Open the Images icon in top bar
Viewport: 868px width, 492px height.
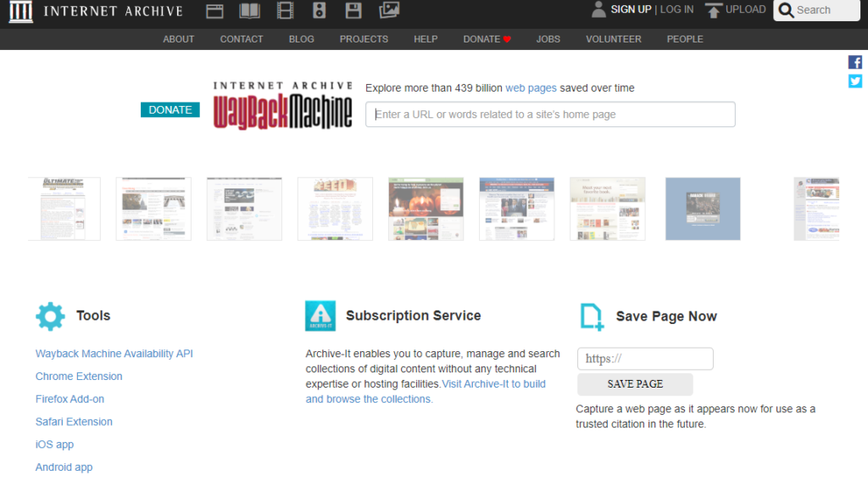pyautogui.click(x=389, y=11)
